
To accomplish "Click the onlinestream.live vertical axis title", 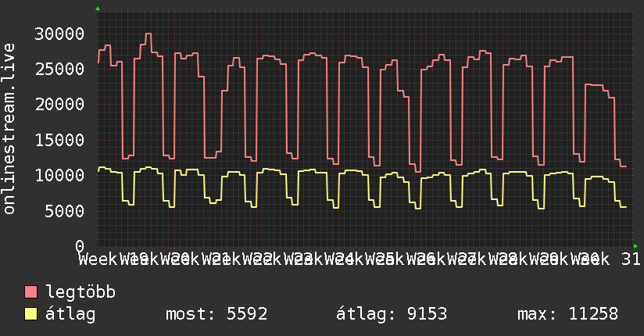I will pos(9,129).
